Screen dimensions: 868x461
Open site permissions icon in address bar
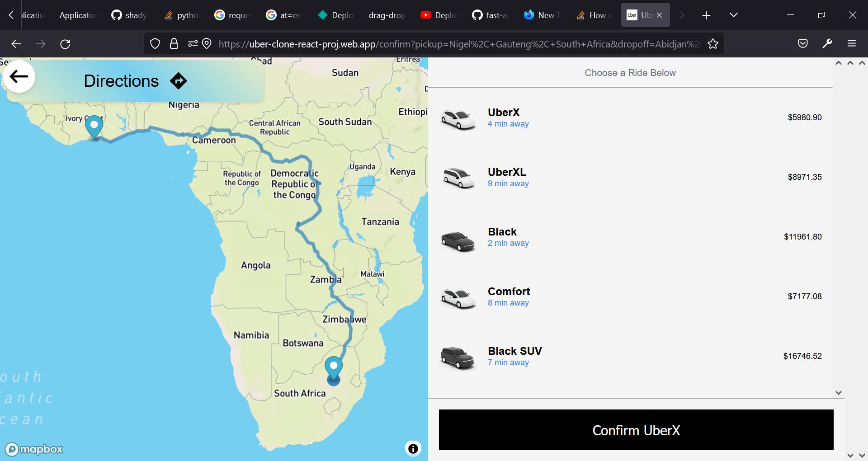(193, 44)
